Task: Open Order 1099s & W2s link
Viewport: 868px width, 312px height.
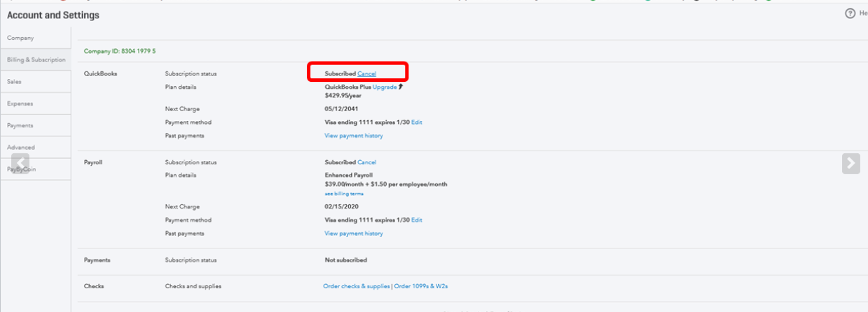Action: [x=420, y=286]
